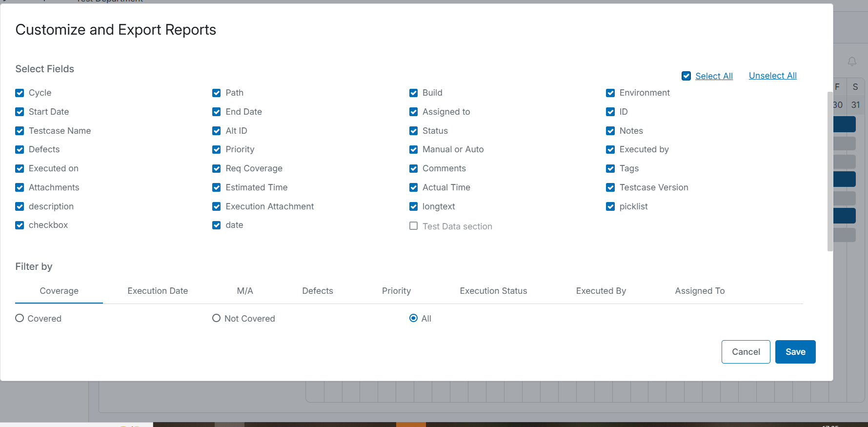Uncheck the Cycle field checkbox
Viewport: 868px width, 427px height.
pos(20,93)
